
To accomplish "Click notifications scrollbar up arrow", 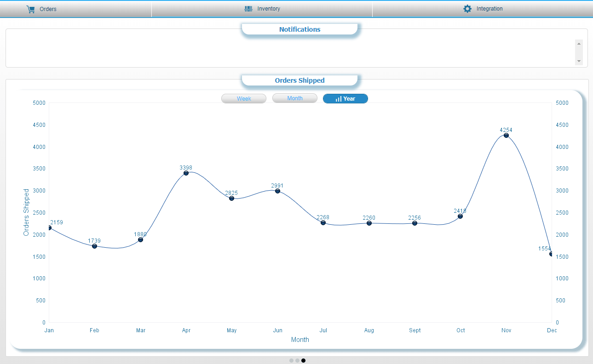I will coord(579,43).
